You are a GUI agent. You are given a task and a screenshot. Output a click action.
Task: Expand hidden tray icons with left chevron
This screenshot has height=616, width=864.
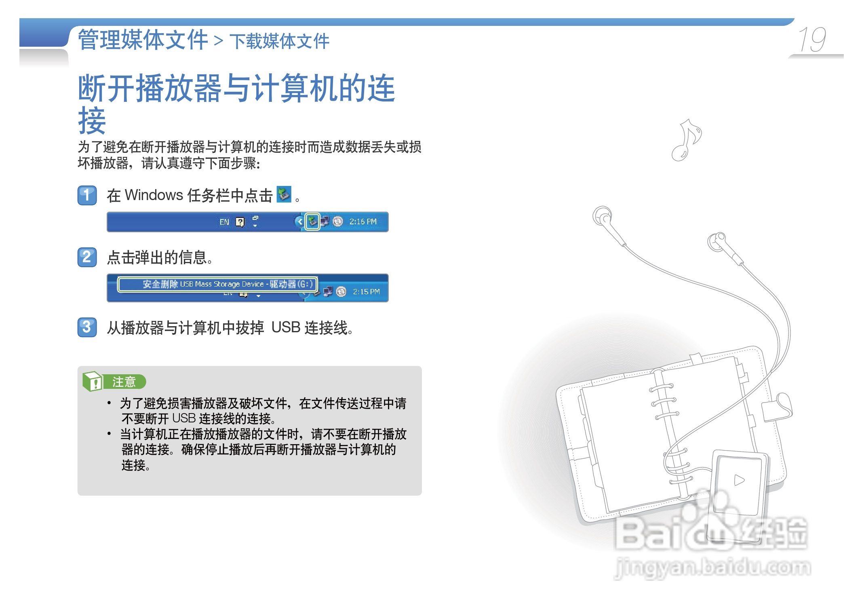coord(299,222)
